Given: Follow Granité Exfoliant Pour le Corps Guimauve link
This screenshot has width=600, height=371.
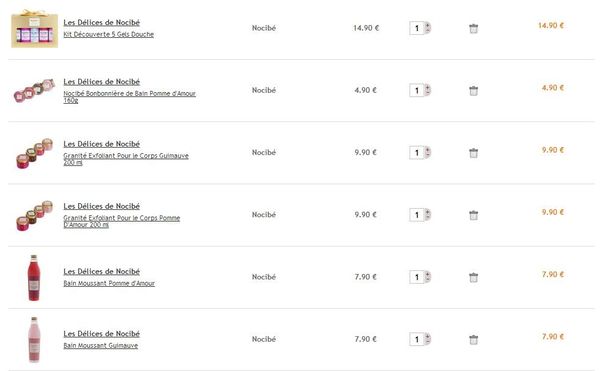Looking at the screenshot, I should (126, 159).
